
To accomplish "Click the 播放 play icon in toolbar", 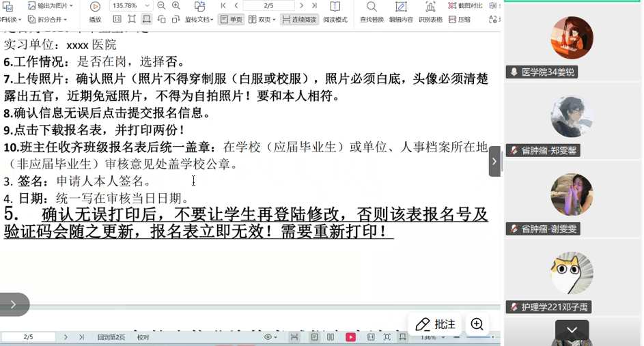I will click(95, 7).
